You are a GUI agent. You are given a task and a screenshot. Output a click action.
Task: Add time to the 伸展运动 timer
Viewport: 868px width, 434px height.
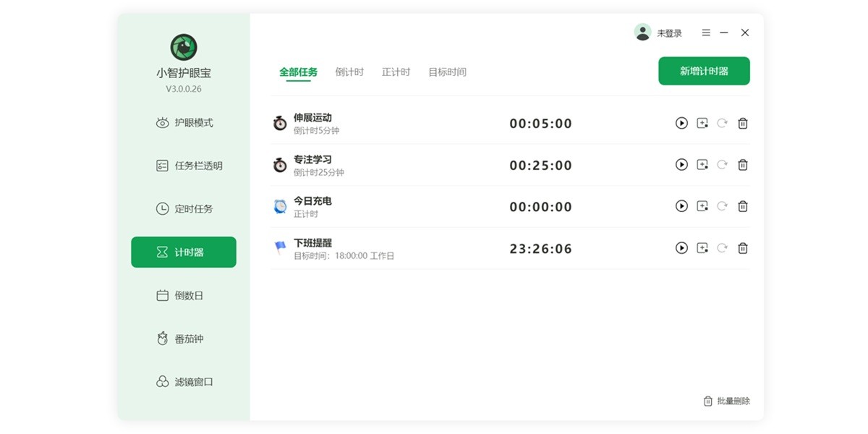click(701, 123)
